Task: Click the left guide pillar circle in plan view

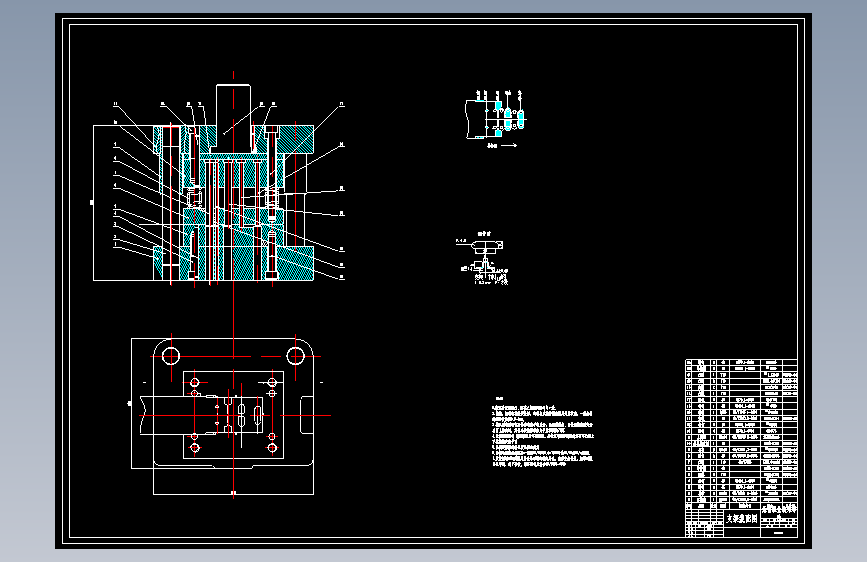Action: click(x=171, y=356)
